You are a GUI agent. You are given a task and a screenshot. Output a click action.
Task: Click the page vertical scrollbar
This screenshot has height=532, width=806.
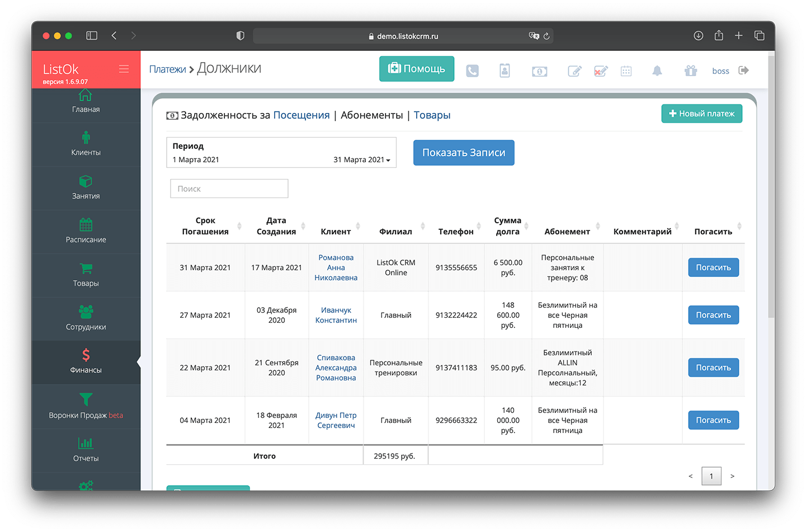pos(771,187)
